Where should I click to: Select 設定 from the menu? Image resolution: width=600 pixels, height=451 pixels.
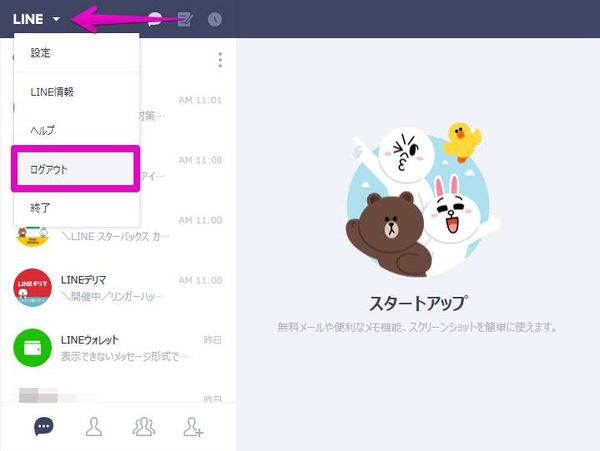click(x=77, y=53)
